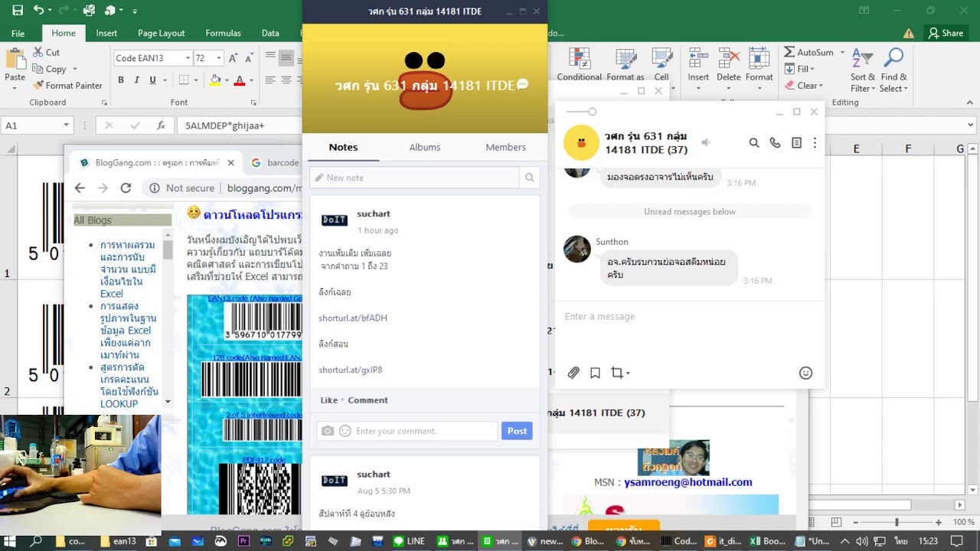980x551 pixels.
Task: Click Like on suchart's note
Action: coord(328,400)
